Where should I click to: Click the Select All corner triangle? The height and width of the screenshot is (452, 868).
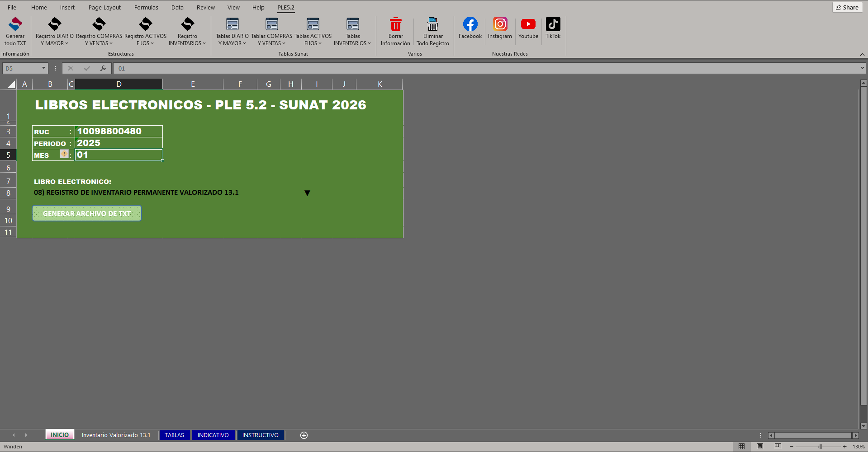pos(11,84)
